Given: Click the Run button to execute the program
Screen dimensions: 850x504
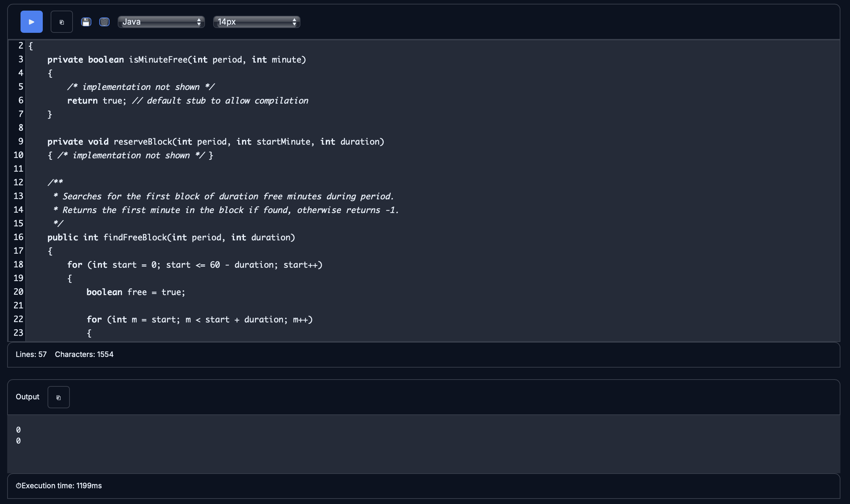Looking at the screenshot, I should click(31, 22).
